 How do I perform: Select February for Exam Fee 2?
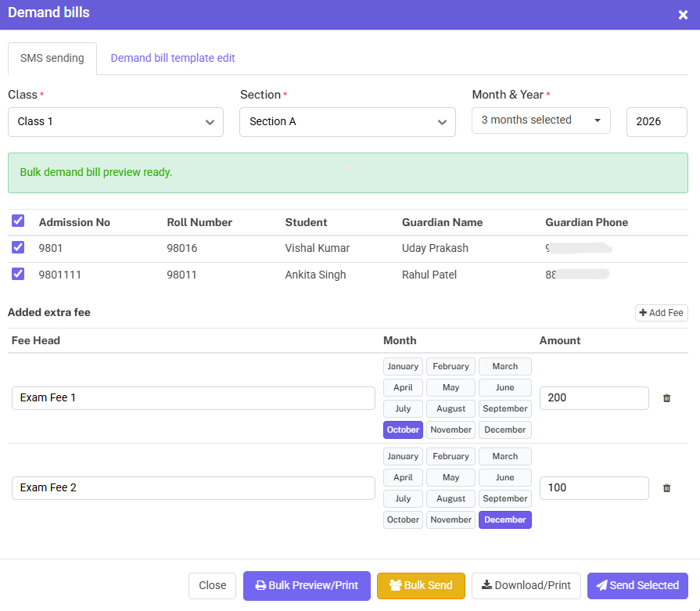451,456
